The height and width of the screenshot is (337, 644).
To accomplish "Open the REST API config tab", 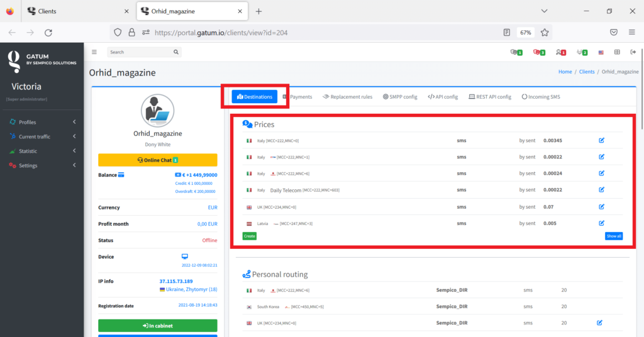I will 490,97.
